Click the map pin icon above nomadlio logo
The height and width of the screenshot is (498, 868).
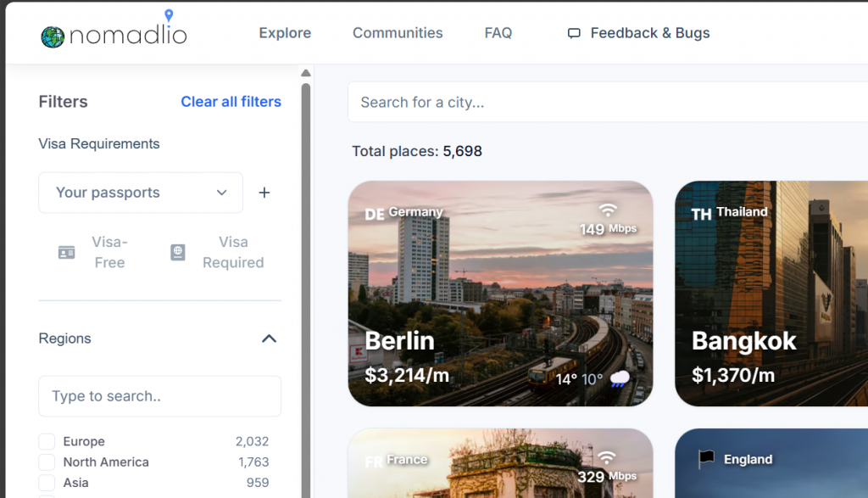pyautogui.click(x=169, y=15)
